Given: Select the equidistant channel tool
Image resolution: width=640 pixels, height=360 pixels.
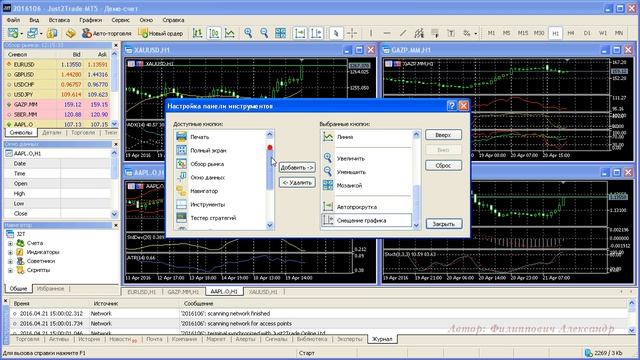Looking at the screenshot, I should 419,33.
